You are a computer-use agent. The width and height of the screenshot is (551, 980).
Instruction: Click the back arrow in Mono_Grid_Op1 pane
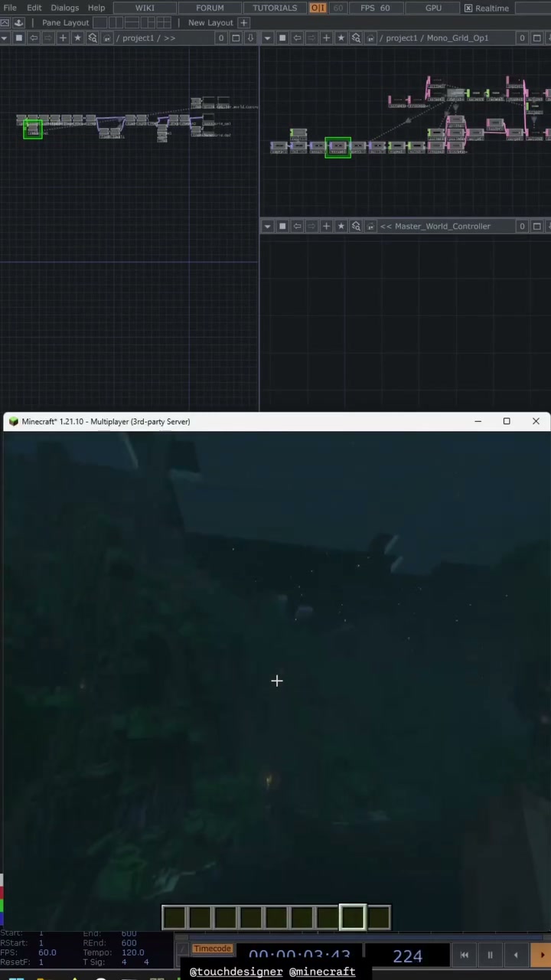(x=297, y=38)
